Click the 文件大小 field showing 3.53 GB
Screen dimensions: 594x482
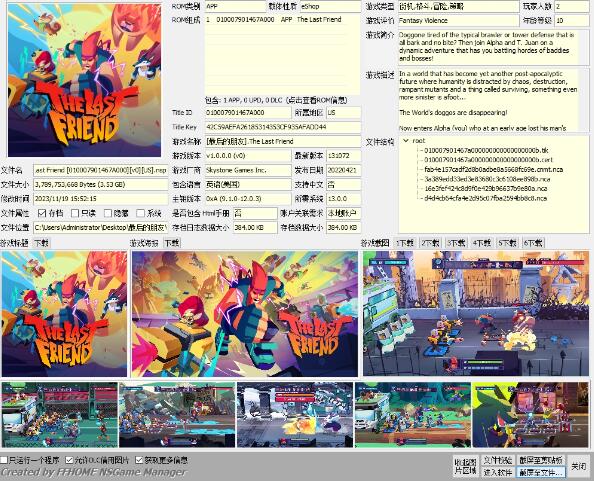[x=100, y=185]
